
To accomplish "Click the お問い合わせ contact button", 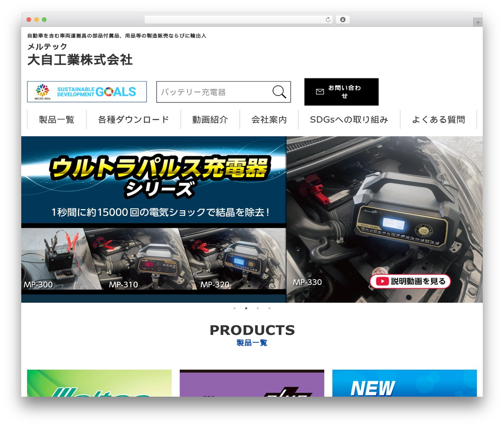I will pos(341,92).
